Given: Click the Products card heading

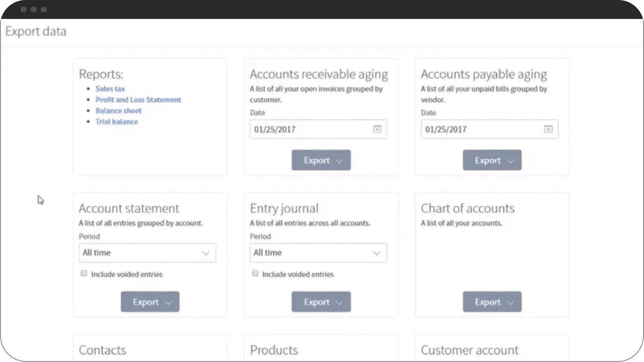Looking at the screenshot, I should point(274,350).
